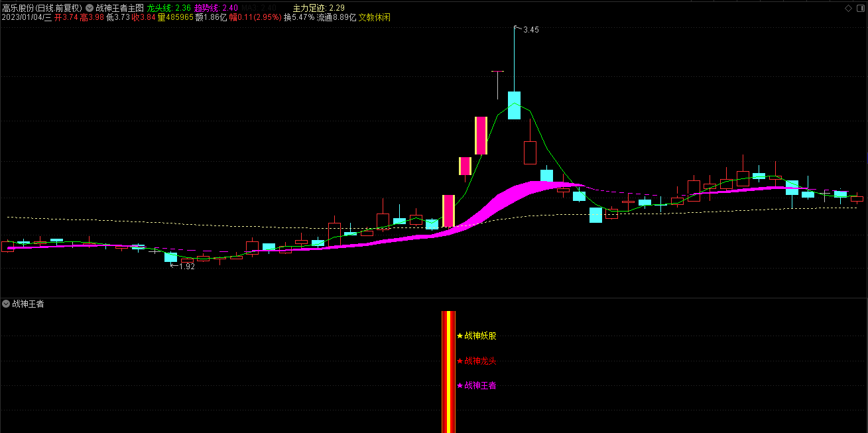The height and width of the screenshot is (433, 868).
Task: Toggle the side panel layout icon
Action: coord(860,8)
